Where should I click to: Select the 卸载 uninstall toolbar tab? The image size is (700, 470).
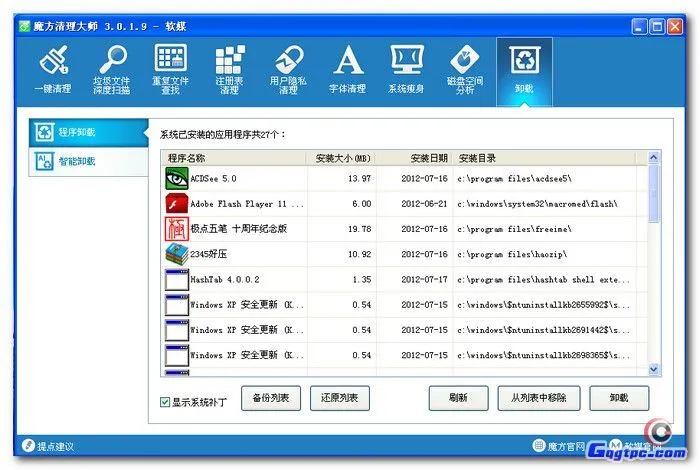523,70
